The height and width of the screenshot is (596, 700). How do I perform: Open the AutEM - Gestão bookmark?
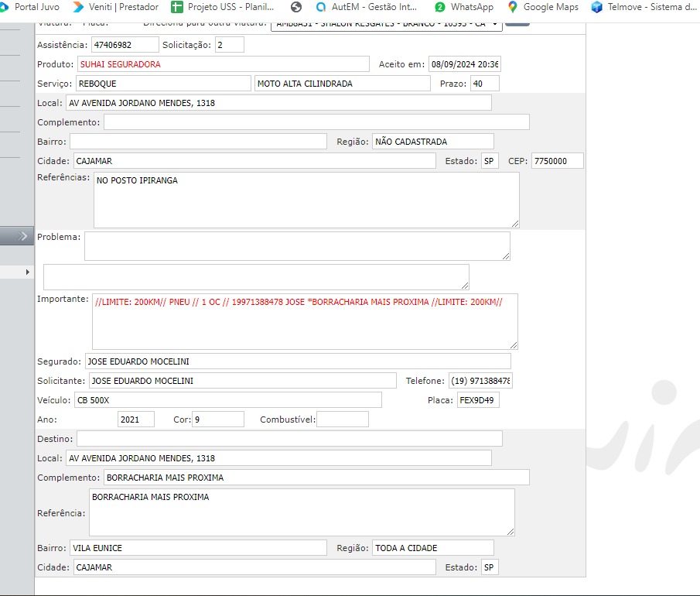click(x=366, y=7)
